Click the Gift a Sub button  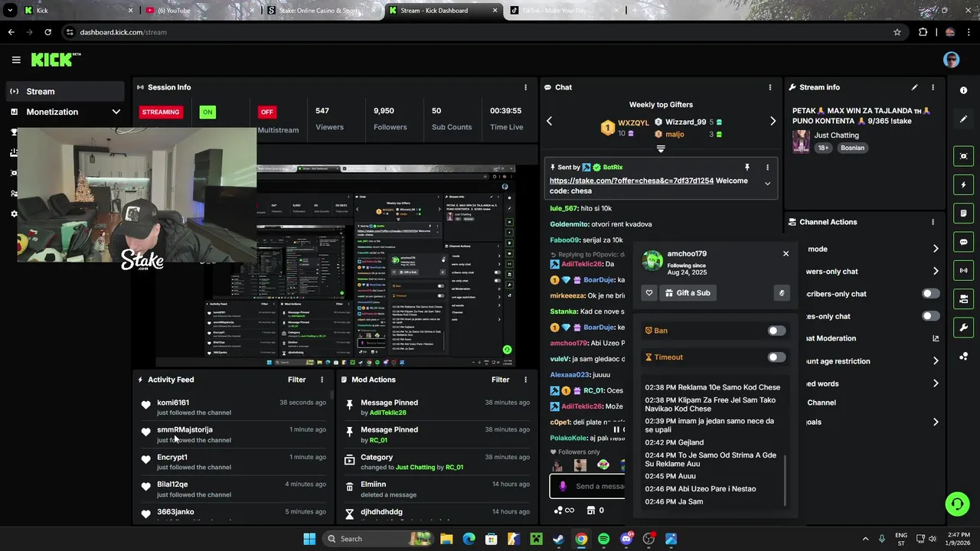coord(688,292)
